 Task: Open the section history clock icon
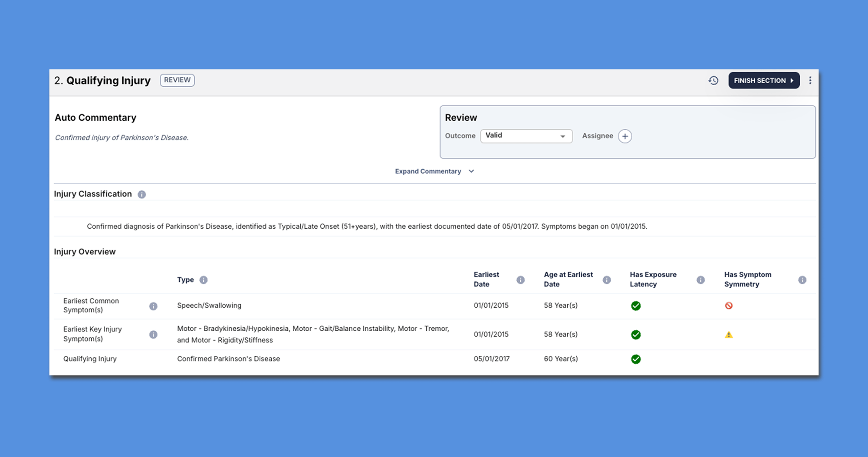[713, 80]
